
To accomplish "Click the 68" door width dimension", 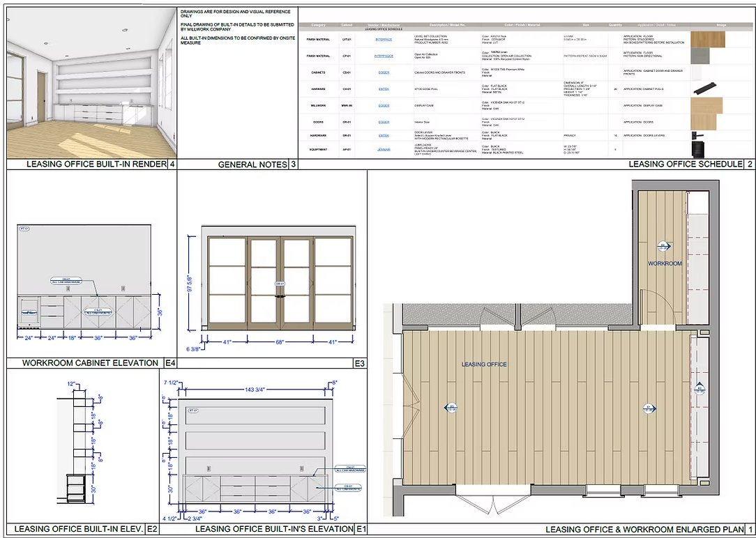I will click(280, 342).
